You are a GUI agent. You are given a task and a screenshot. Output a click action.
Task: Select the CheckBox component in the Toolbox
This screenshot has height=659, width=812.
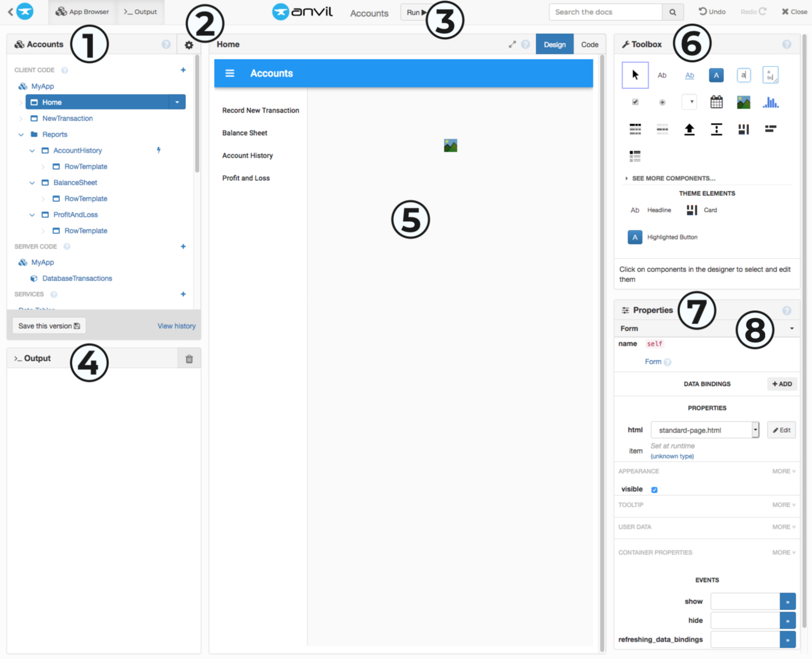[x=635, y=102]
